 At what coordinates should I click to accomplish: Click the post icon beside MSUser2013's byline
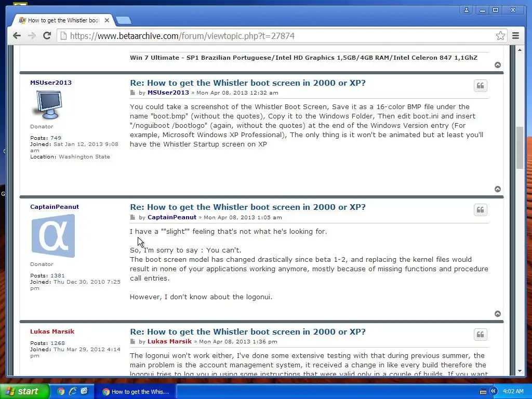pyautogui.click(x=132, y=92)
